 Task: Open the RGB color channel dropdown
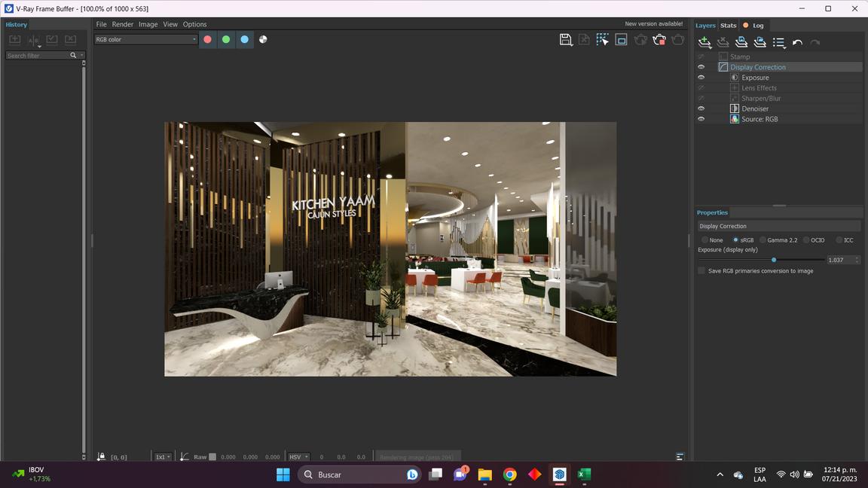[x=145, y=39]
